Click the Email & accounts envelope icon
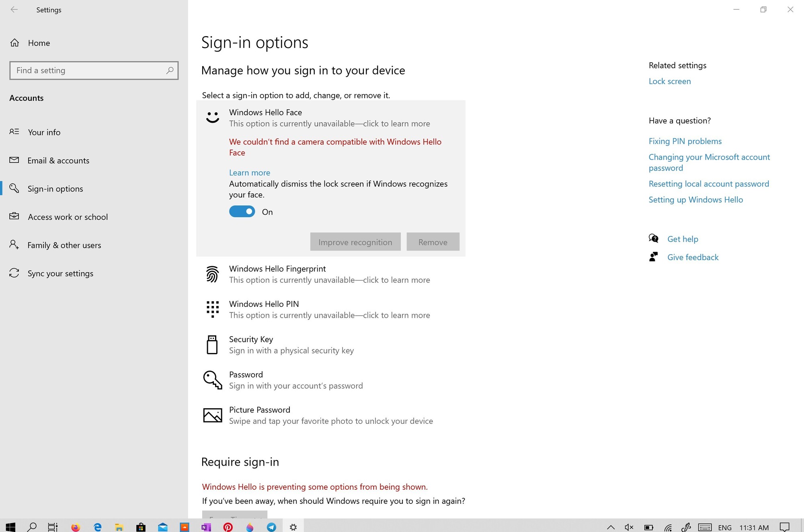Image resolution: width=804 pixels, height=532 pixels. (x=14, y=160)
